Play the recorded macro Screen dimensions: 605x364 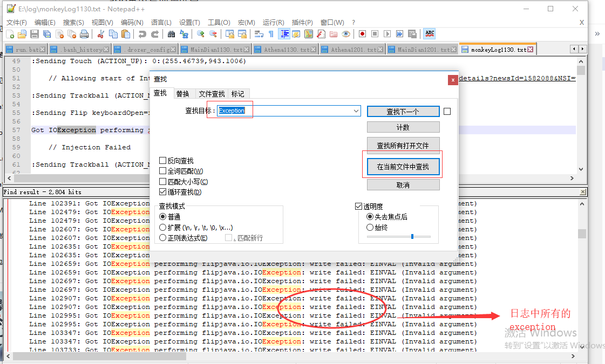388,33
